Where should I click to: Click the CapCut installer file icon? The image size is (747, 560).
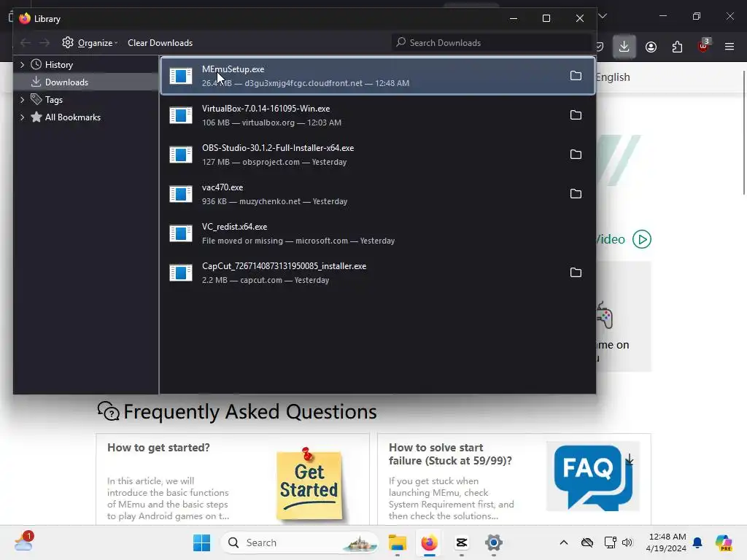point(181,273)
